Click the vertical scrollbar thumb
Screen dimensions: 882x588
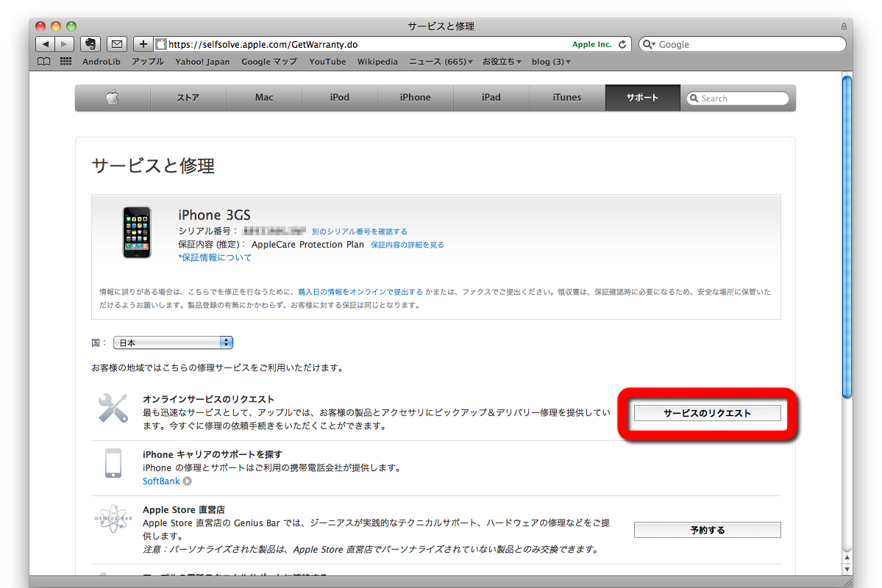(x=847, y=237)
